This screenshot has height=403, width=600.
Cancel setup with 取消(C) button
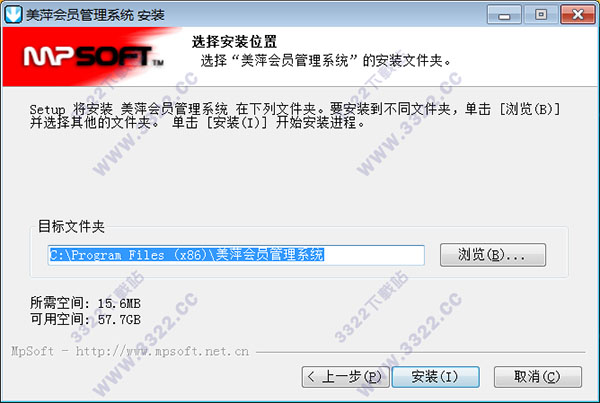(x=538, y=377)
